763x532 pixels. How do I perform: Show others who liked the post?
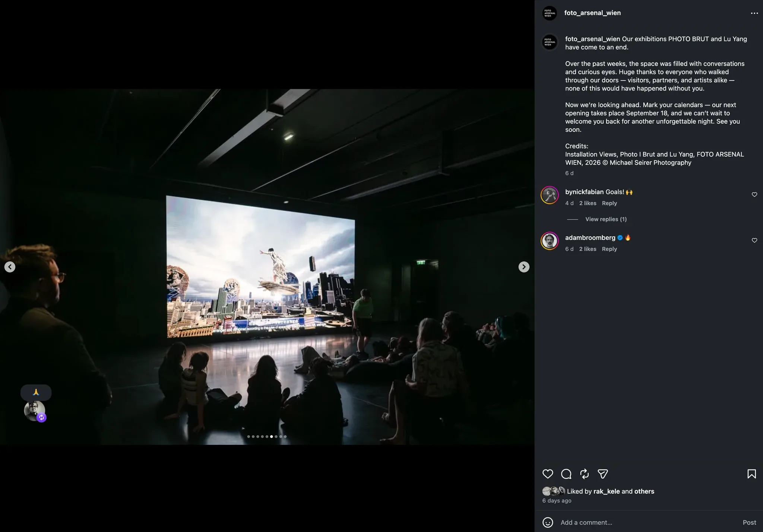pos(644,491)
